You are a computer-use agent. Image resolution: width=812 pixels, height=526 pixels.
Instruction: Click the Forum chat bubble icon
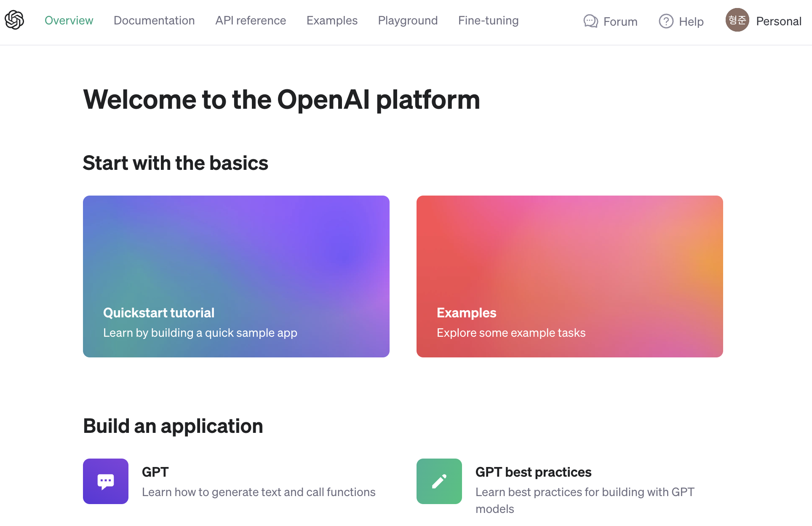pyautogui.click(x=590, y=21)
